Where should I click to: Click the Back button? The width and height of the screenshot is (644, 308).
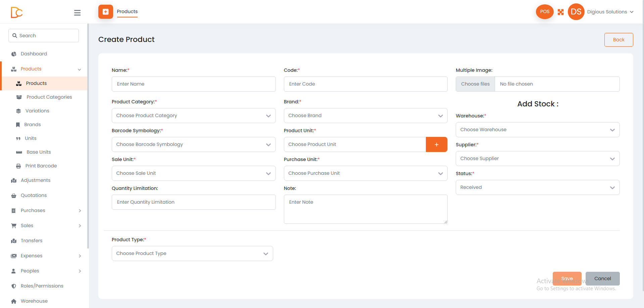point(618,40)
